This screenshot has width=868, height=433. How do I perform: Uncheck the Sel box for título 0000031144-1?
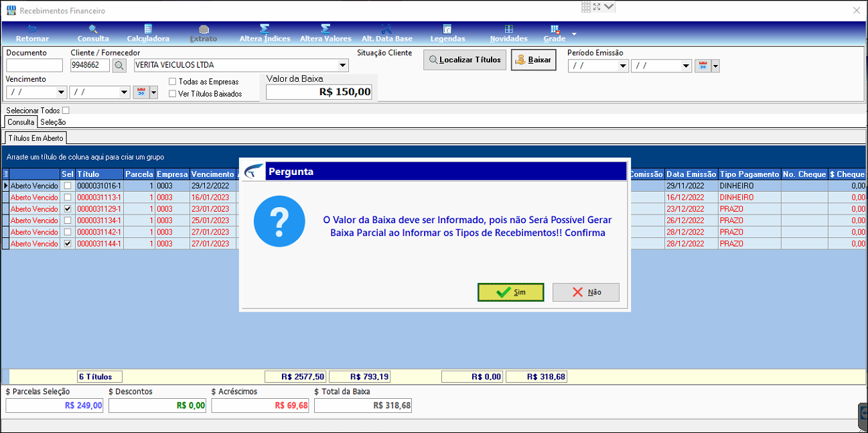coord(67,243)
